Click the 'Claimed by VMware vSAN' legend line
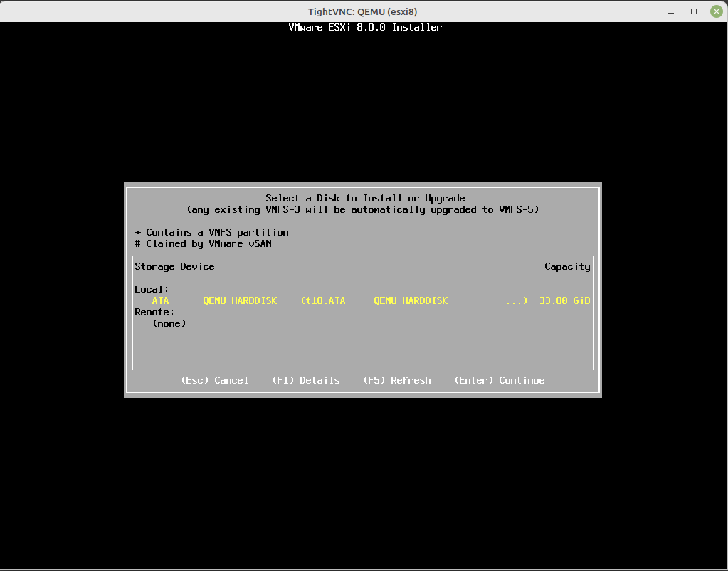The width and height of the screenshot is (728, 571). tap(204, 244)
